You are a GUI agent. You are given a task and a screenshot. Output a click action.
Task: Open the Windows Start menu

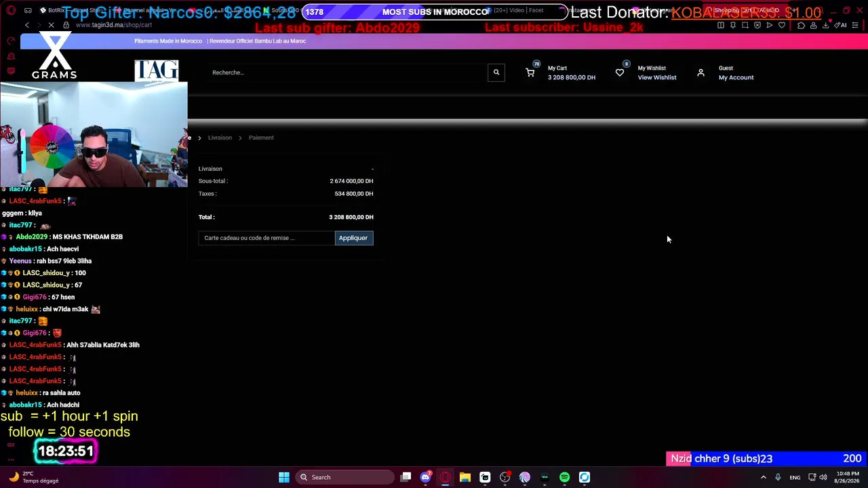click(284, 477)
